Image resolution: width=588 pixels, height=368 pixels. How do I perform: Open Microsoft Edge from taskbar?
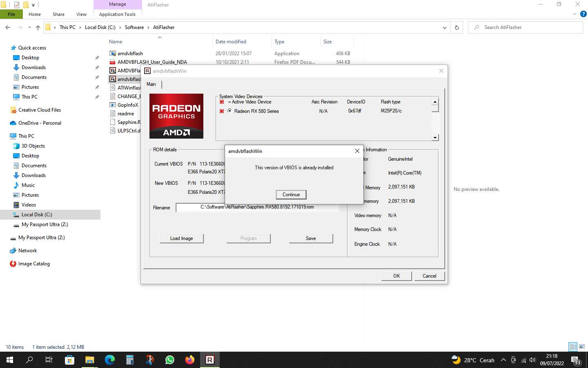(110, 360)
